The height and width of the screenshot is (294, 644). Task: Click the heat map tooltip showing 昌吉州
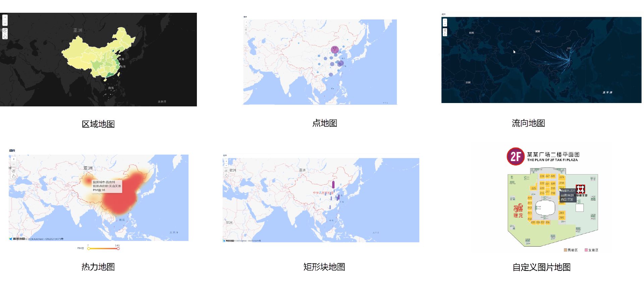coord(107,186)
